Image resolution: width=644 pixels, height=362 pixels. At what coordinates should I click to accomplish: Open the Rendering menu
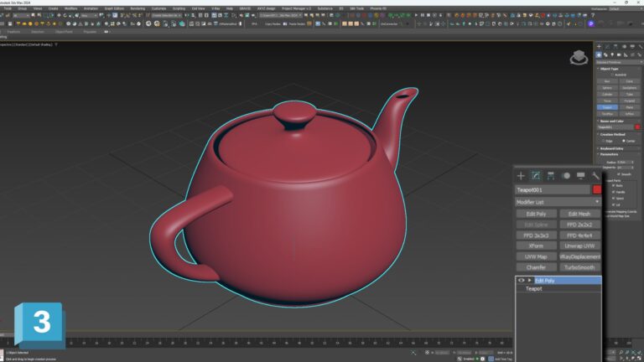(138, 8)
